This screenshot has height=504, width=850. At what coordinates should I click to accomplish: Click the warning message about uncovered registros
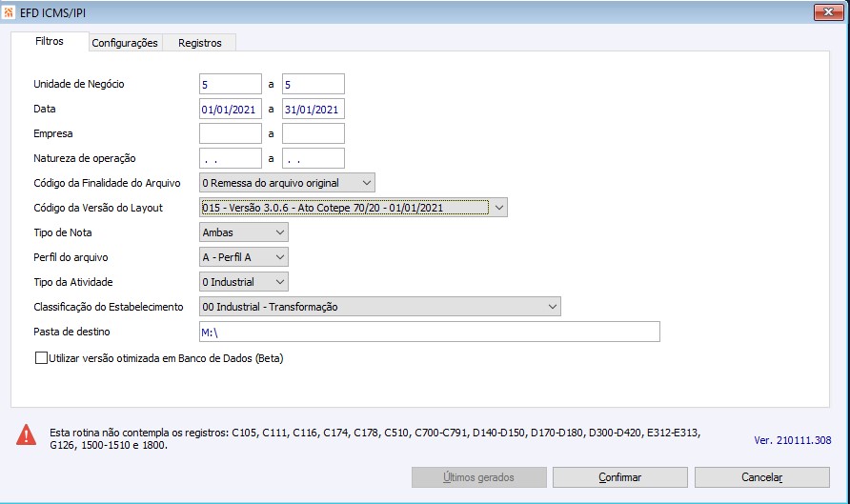pyautogui.click(x=375, y=439)
